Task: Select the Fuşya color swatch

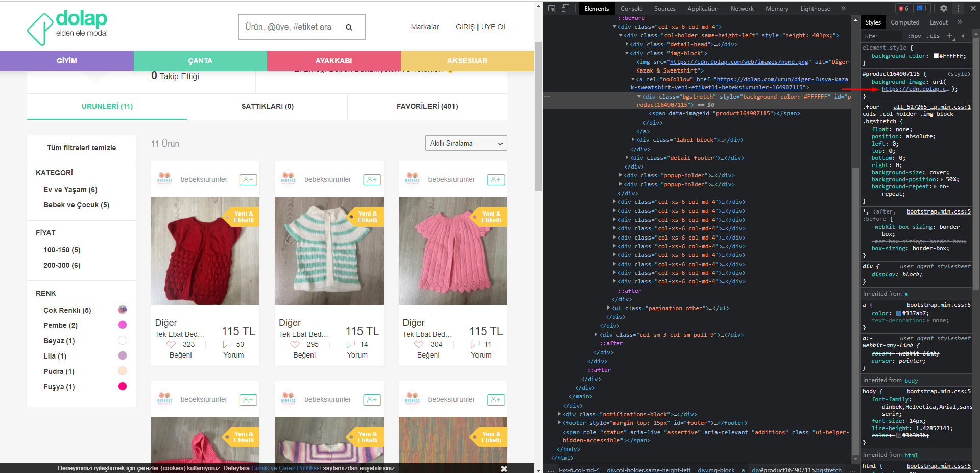Action: (123, 386)
